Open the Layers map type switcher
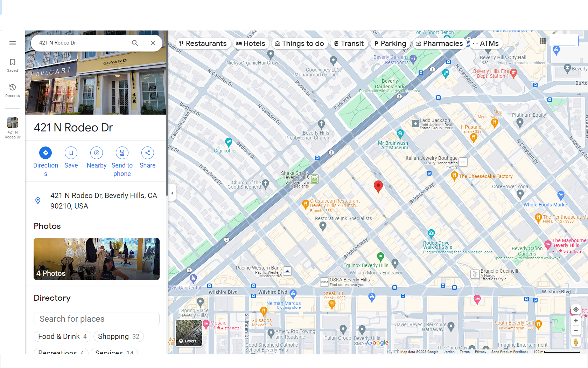 tap(189, 333)
